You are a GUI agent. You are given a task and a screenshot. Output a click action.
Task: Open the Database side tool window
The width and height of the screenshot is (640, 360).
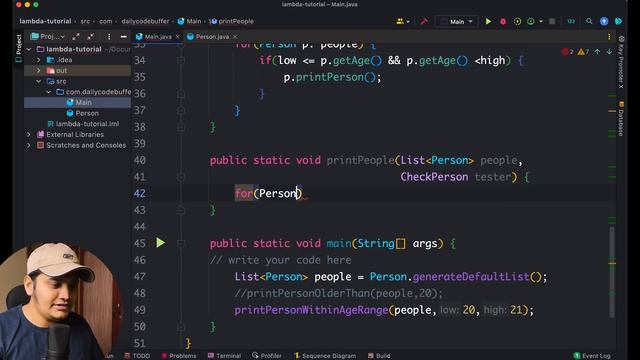[x=621, y=119]
